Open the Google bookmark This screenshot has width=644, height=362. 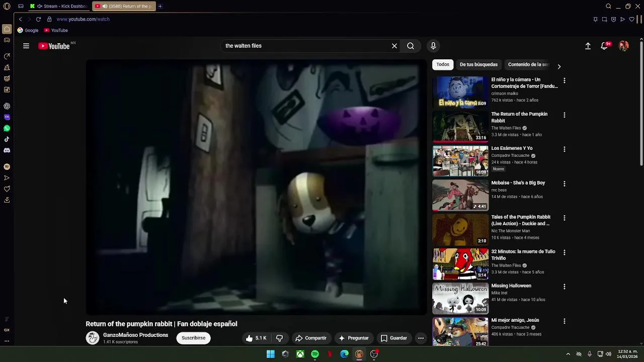tap(28, 30)
